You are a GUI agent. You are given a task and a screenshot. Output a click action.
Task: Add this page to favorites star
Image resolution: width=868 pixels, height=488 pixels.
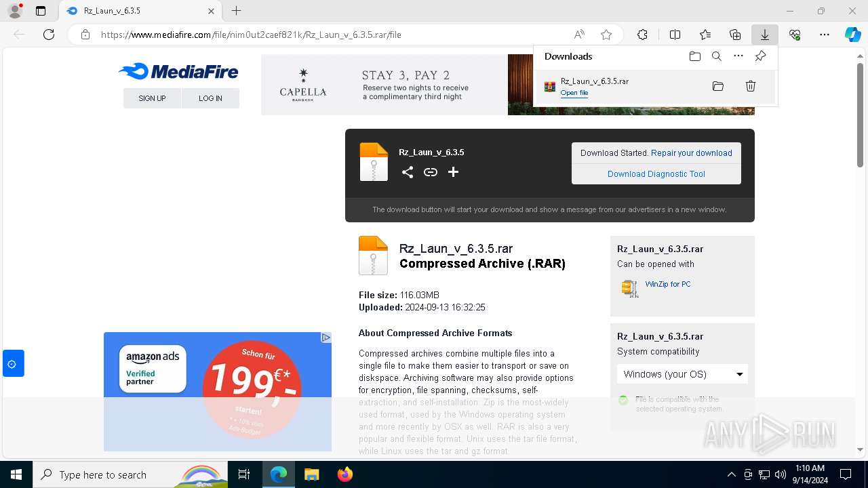tap(606, 35)
